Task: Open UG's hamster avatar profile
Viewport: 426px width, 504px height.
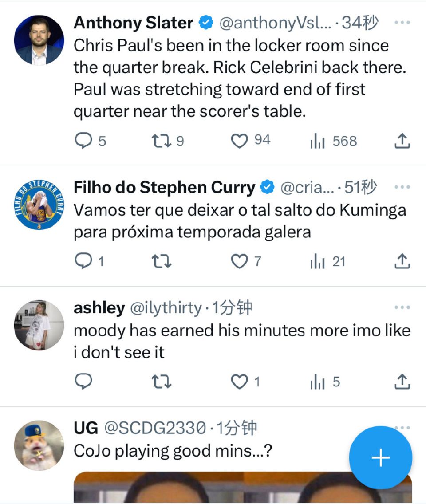Action: click(x=39, y=445)
